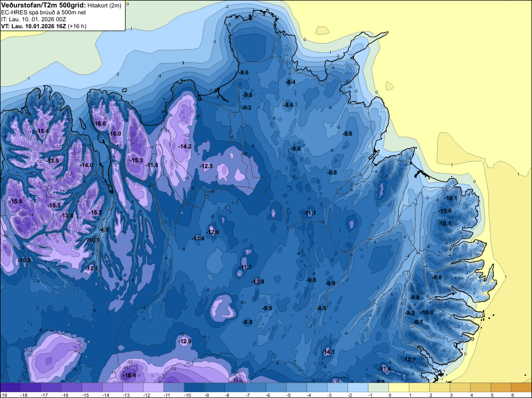Click the -9.5 temperature value
The height and width of the screenshot is (398, 532).
point(268,308)
